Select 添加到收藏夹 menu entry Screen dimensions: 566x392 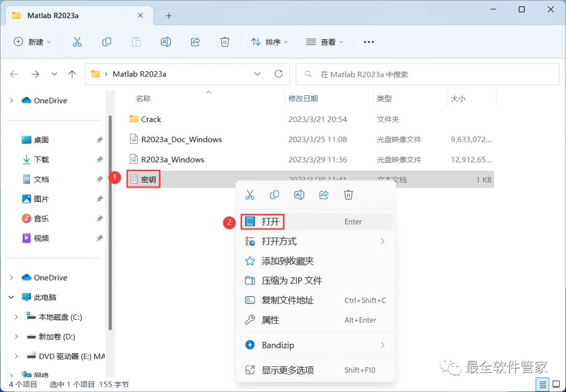[316, 261]
